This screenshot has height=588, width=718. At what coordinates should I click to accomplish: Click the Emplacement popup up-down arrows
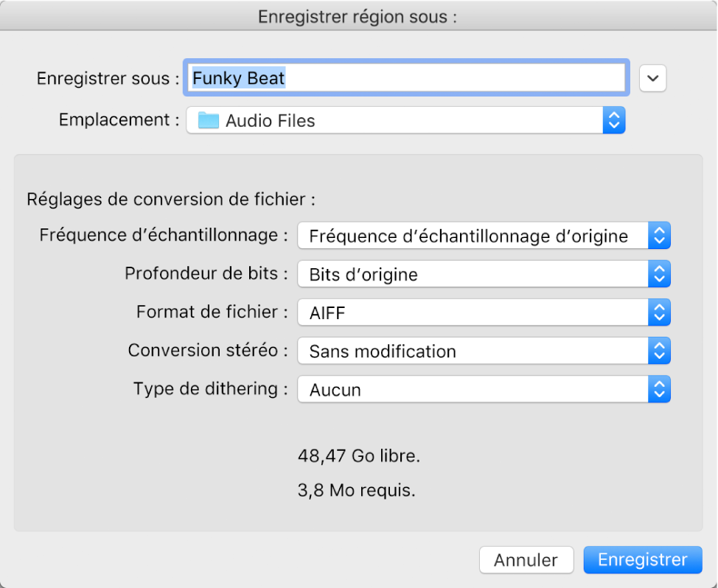click(613, 120)
